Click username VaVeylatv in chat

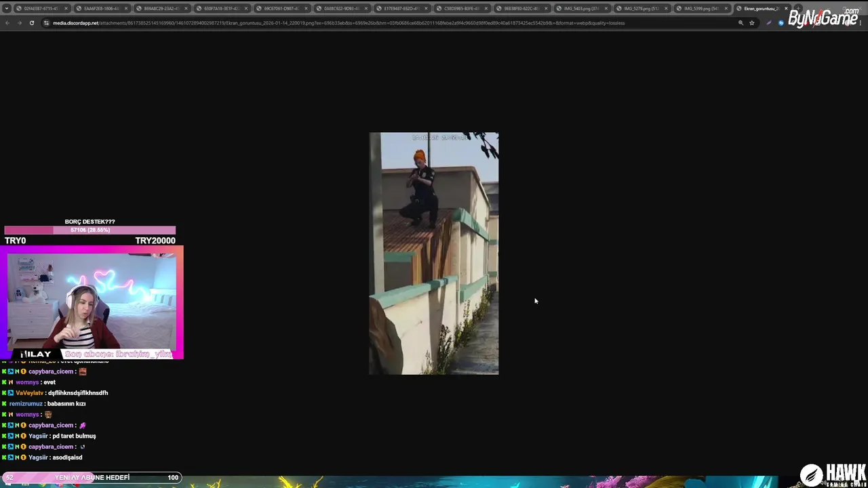[30, 393]
